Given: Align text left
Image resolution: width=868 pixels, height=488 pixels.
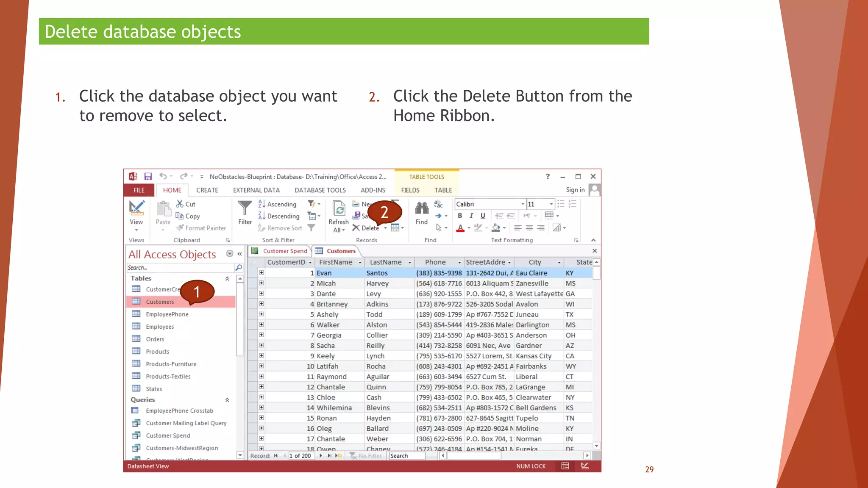Looking at the screenshot, I should click(517, 228).
